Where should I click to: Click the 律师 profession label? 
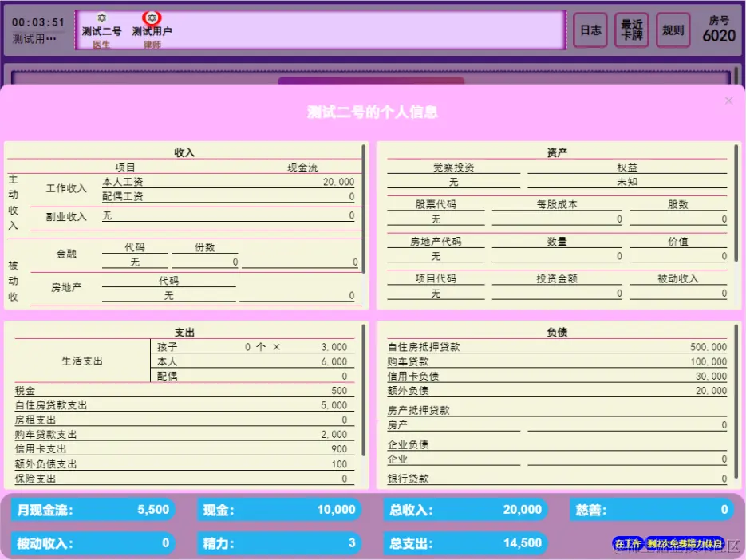pyautogui.click(x=152, y=44)
